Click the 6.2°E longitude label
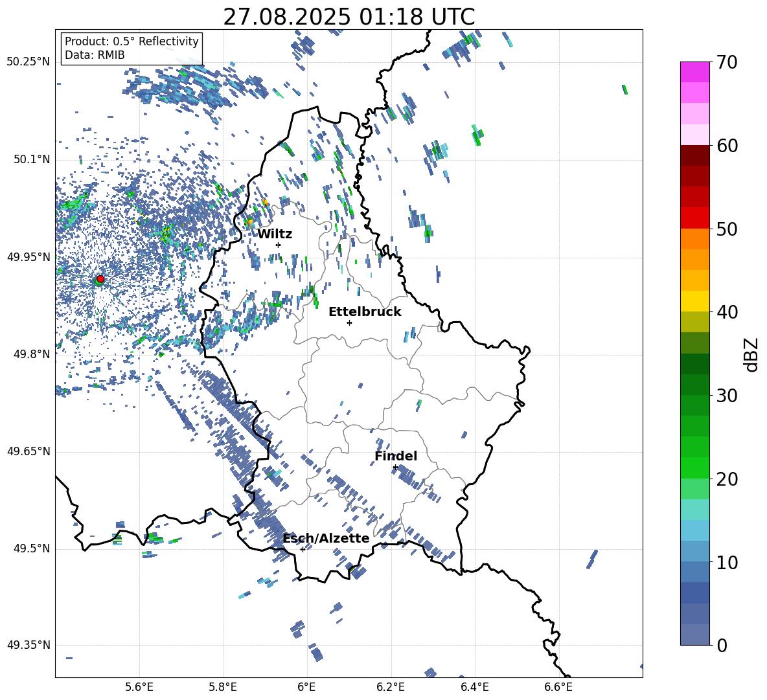Image resolution: width=767 pixels, height=700 pixels. pos(391,687)
